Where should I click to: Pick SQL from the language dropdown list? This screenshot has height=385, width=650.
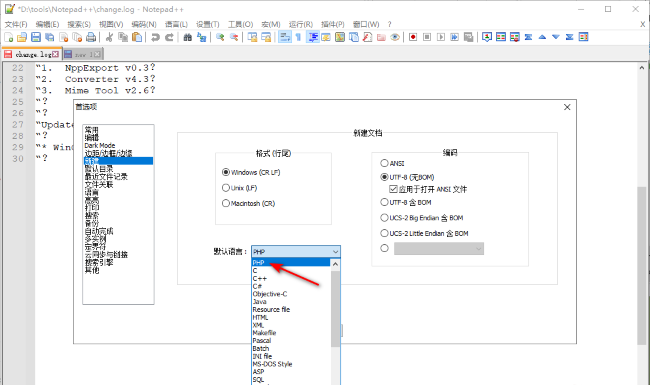291,380
